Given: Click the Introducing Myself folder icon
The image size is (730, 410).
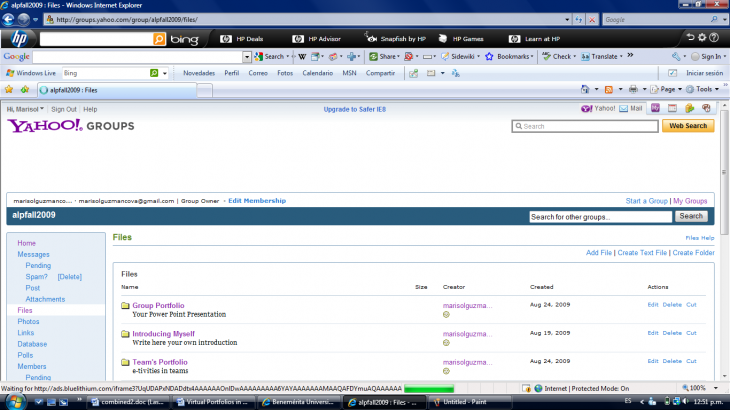Looking at the screenshot, I should coord(125,334).
